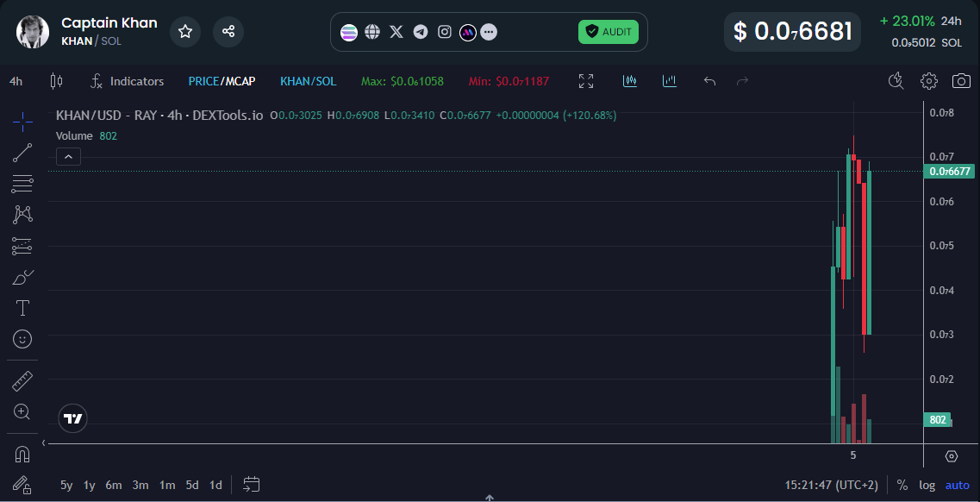
Task: Switch chart to PRICE mode
Action: point(203,81)
